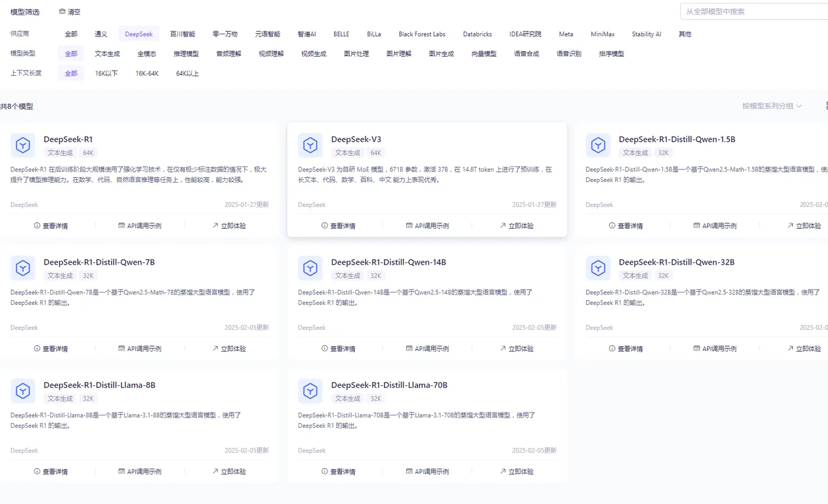Select 全部 in the 供应商 filter row

click(71, 34)
